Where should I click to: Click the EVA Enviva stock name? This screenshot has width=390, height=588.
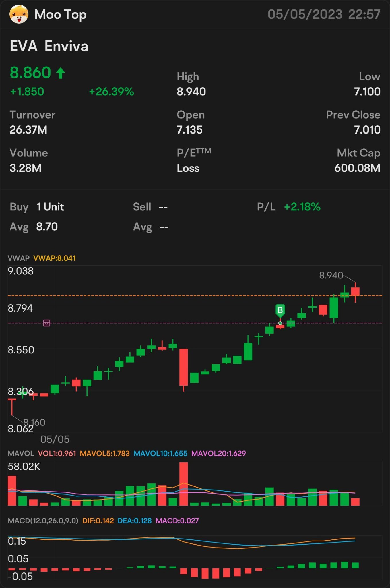tap(49, 46)
